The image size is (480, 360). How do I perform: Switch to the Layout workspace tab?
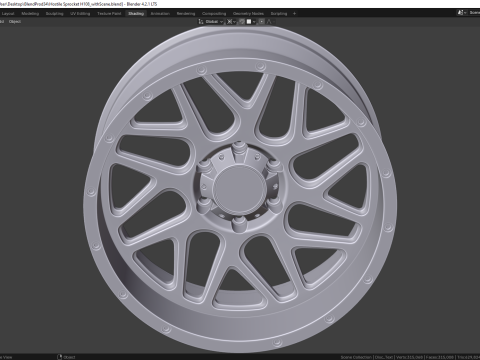(8, 14)
